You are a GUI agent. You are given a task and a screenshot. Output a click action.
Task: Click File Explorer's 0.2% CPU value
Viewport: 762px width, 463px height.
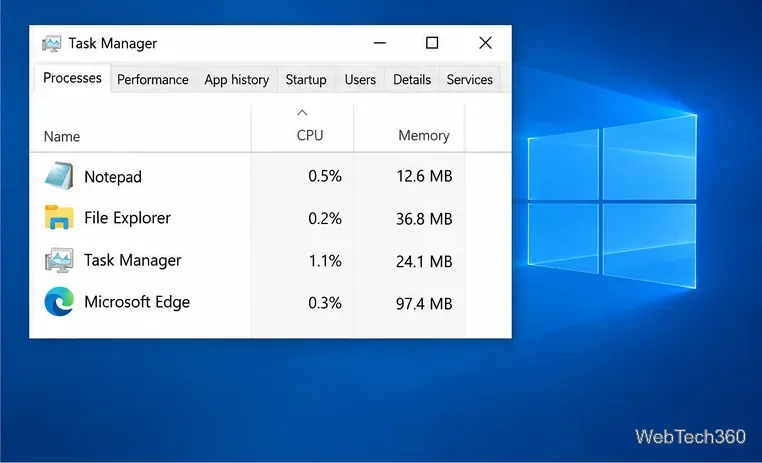click(325, 219)
